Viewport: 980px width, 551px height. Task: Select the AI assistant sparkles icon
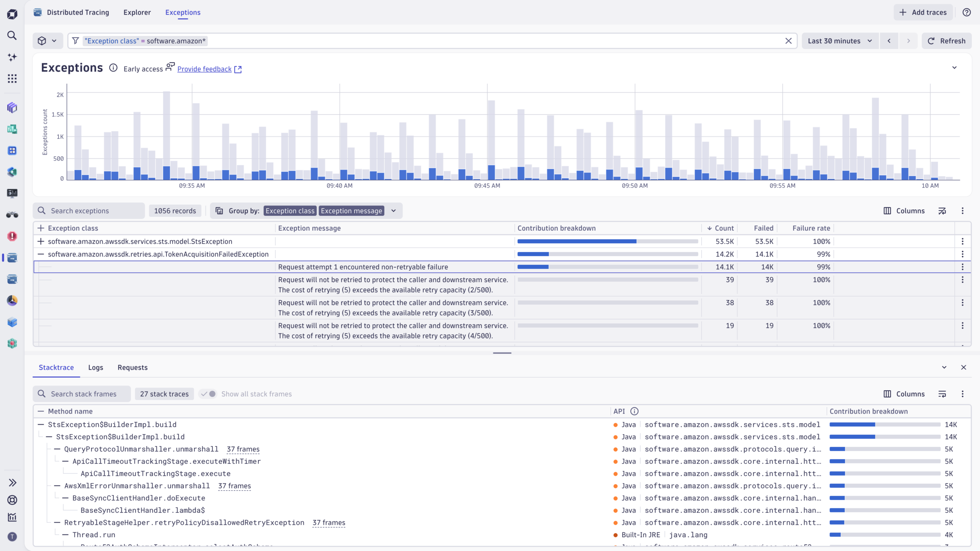click(x=12, y=57)
